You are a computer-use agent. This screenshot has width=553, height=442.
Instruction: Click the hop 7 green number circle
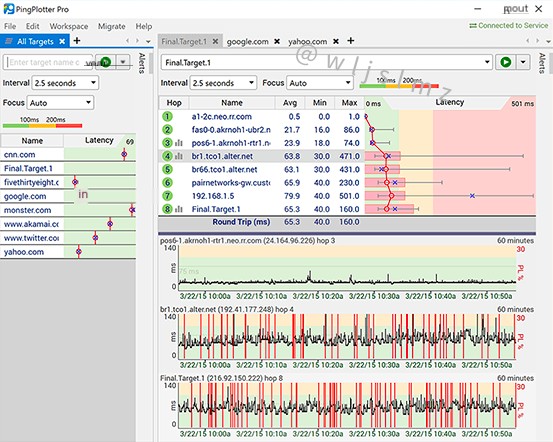point(167,196)
